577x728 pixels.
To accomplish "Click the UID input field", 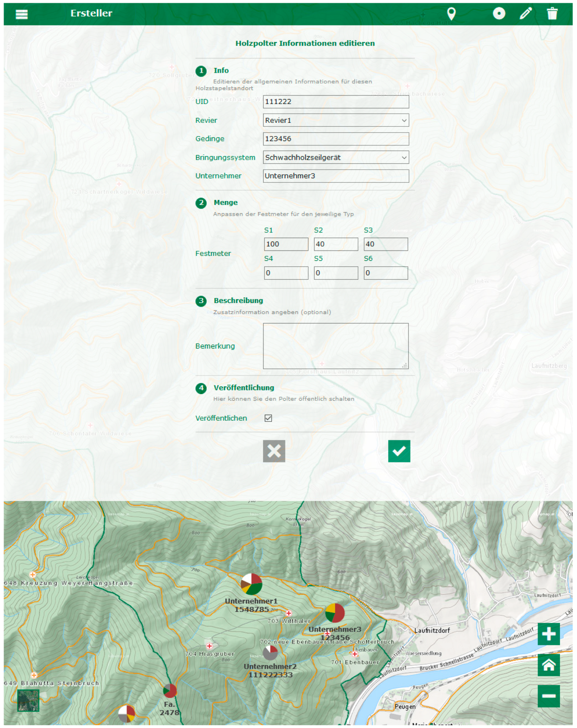I will pyautogui.click(x=336, y=101).
